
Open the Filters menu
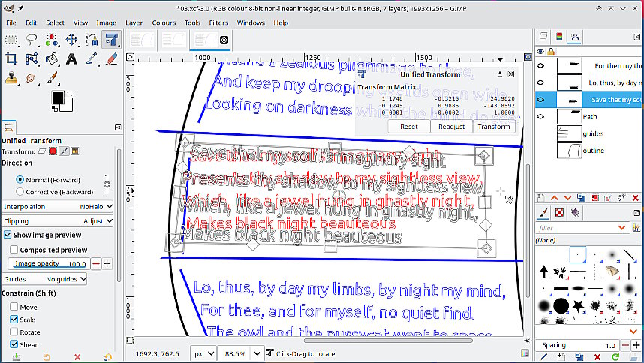[218, 22]
